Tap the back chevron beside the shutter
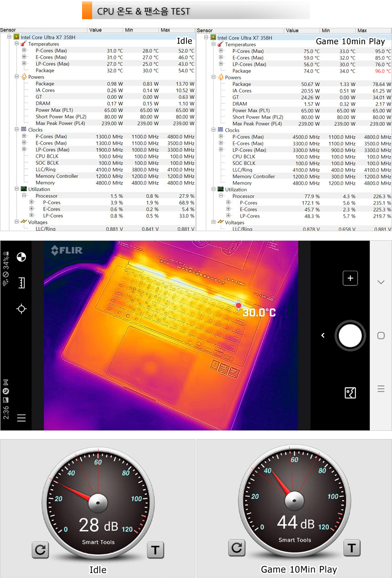392x579 pixels. click(323, 336)
